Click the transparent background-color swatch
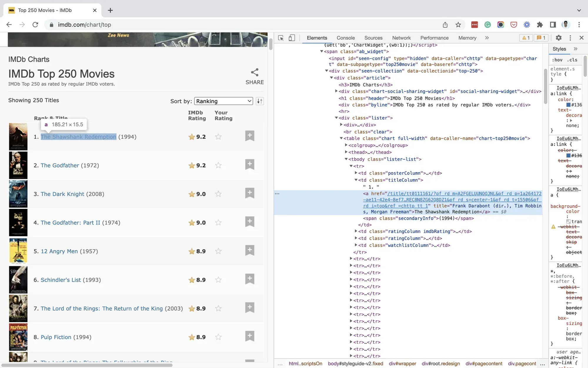Screen dimensions: 588x368 click(x=569, y=222)
